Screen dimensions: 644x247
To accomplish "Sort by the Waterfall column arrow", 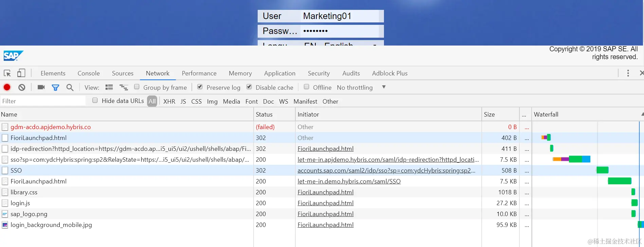I will point(642,114).
